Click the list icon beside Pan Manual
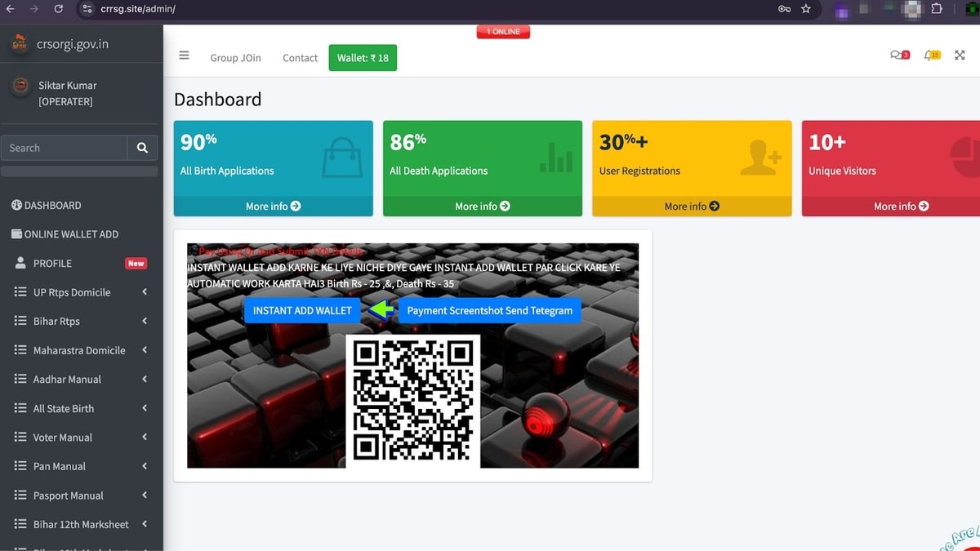Image resolution: width=980 pixels, height=551 pixels. [20, 466]
